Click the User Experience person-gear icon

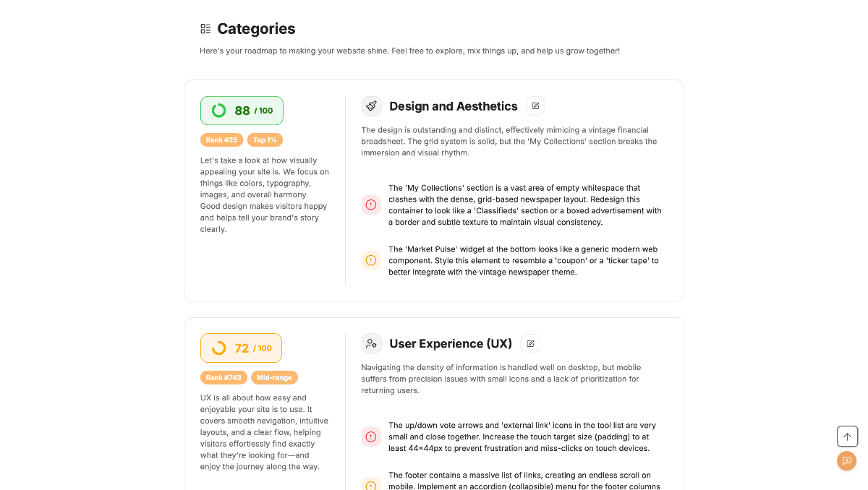click(x=372, y=343)
